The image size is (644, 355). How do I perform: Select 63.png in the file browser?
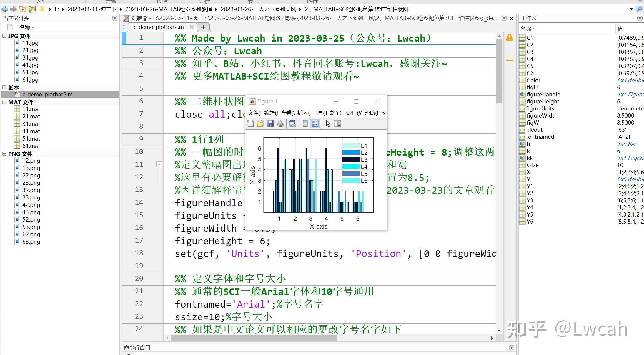pyautogui.click(x=31, y=242)
